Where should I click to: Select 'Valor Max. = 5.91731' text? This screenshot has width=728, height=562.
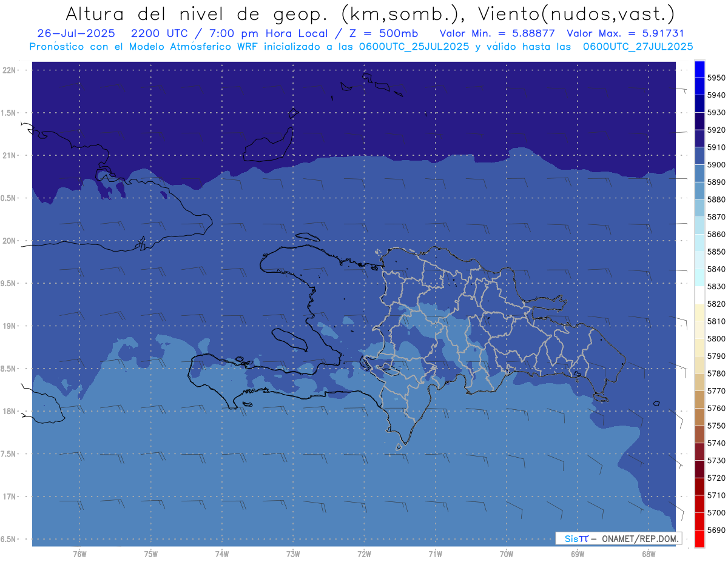[625, 33]
